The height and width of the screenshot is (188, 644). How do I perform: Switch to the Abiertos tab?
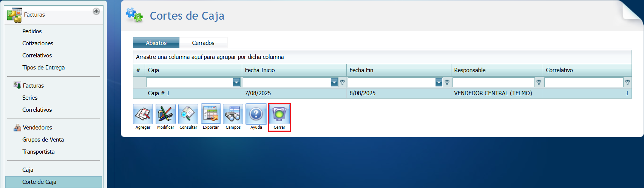[x=156, y=43]
